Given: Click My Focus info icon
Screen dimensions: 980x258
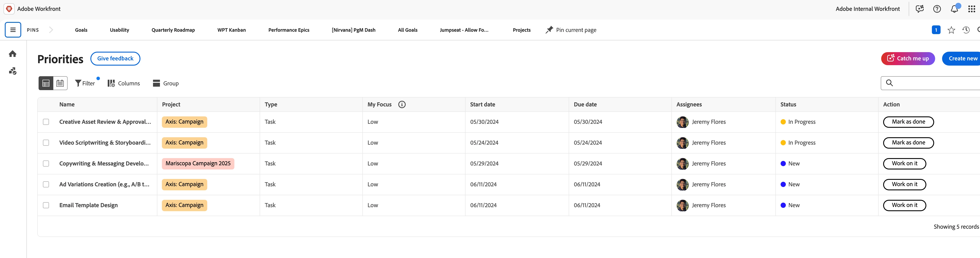Looking at the screenshot, I should tap(402, 104).
